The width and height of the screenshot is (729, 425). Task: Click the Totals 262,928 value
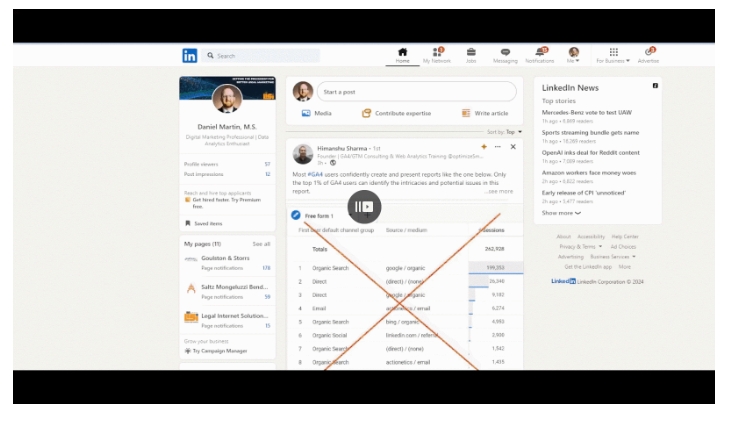click(x=494, y=249)
